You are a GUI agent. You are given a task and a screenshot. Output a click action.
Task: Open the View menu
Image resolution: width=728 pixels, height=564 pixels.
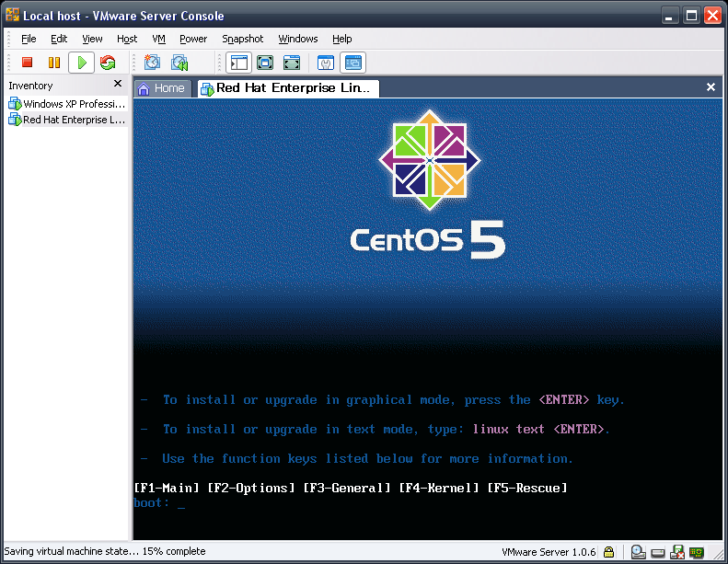(x=92, y=39)
